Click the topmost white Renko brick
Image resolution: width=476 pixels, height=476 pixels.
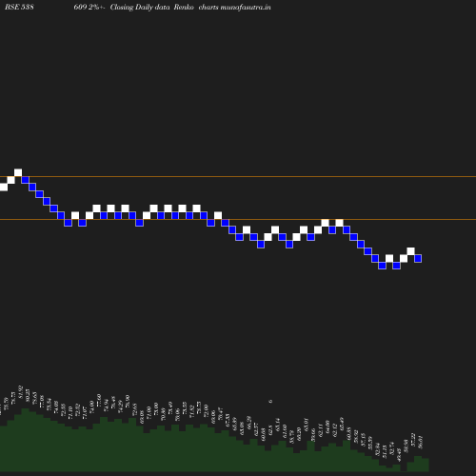(x=18, y=173)
